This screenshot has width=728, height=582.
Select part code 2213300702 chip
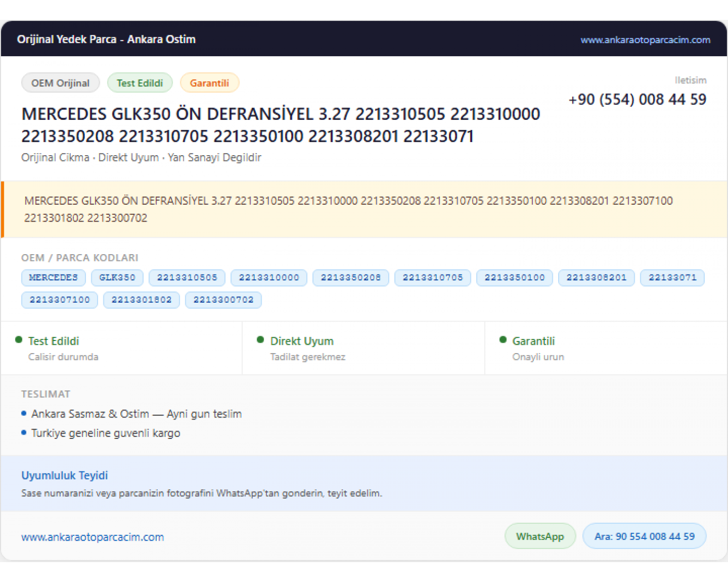coord(223,300)
